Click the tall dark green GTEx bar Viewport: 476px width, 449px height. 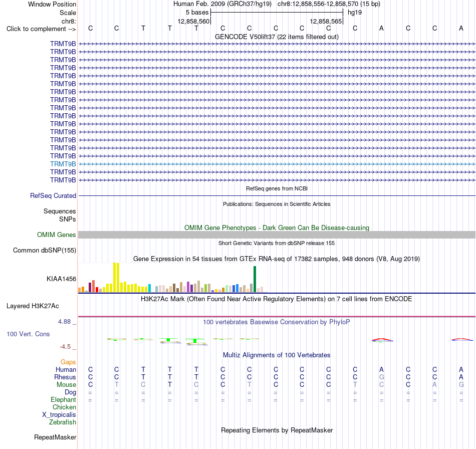pos(255,279)
